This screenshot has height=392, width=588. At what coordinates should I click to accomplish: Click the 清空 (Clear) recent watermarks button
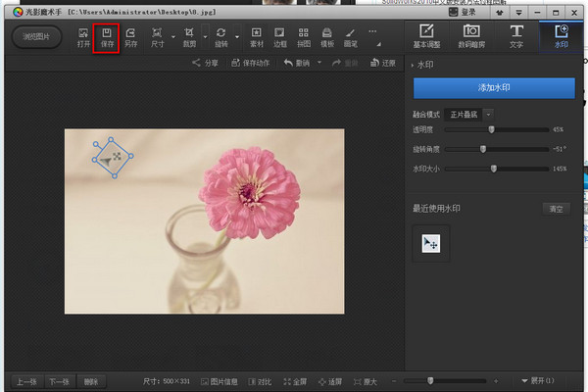click(556, 209)
